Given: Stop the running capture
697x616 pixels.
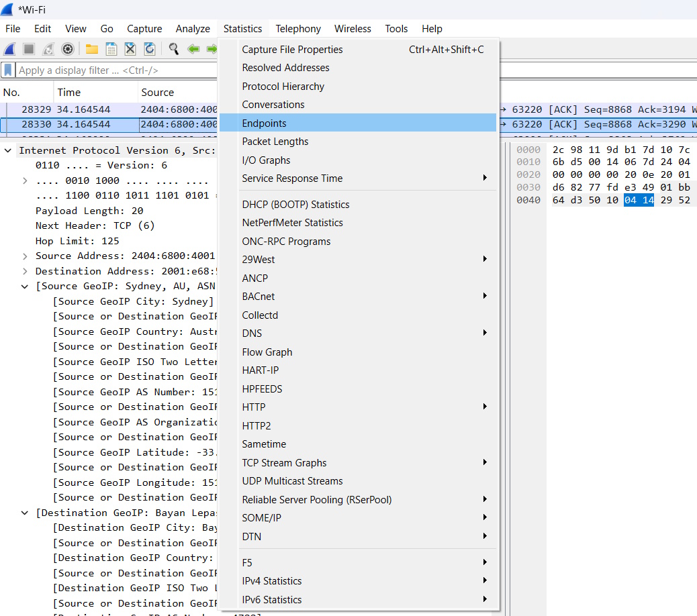Looking at the screenshot, I should (29, 49).
